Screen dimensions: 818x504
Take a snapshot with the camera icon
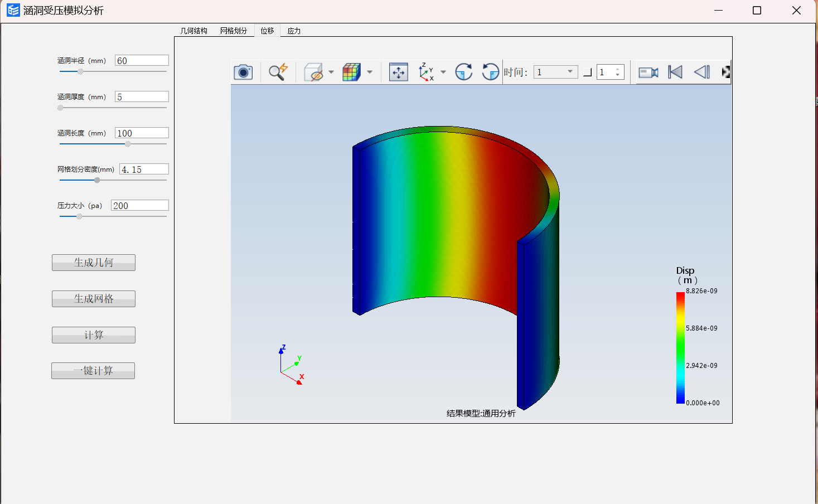click(243, 72)
